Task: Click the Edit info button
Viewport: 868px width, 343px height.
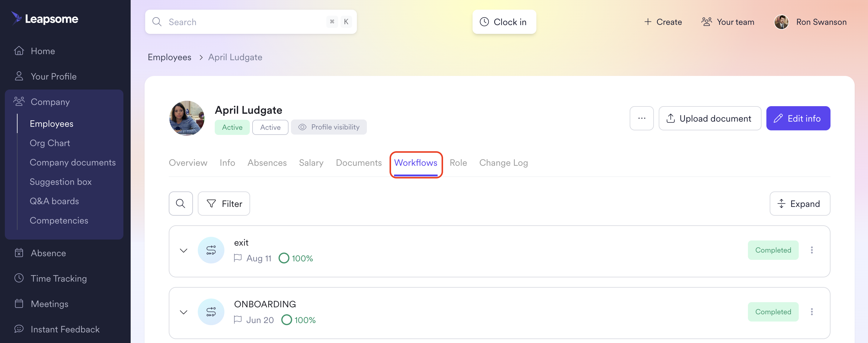Action: point(798,118)
